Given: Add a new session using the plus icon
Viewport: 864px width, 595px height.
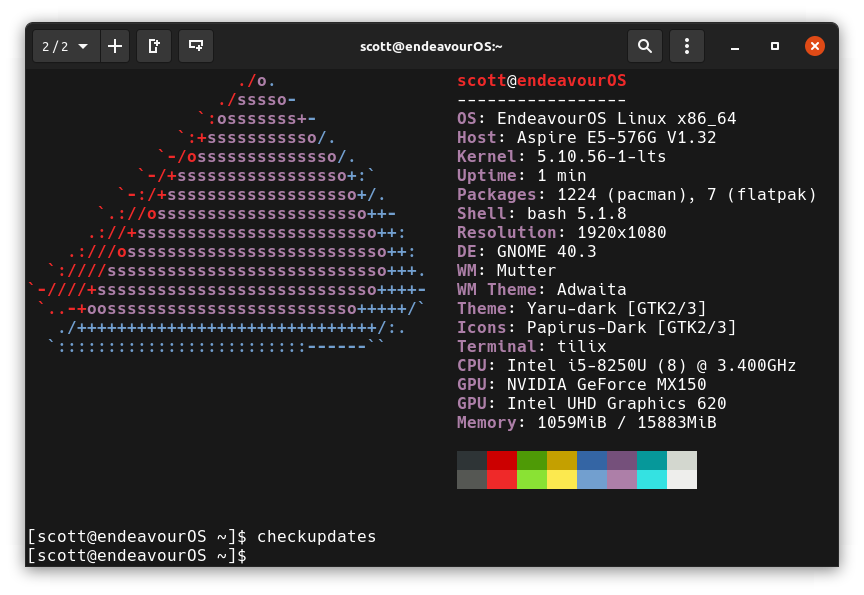Looking at the screenshot, I should click(x=114, y=46).
